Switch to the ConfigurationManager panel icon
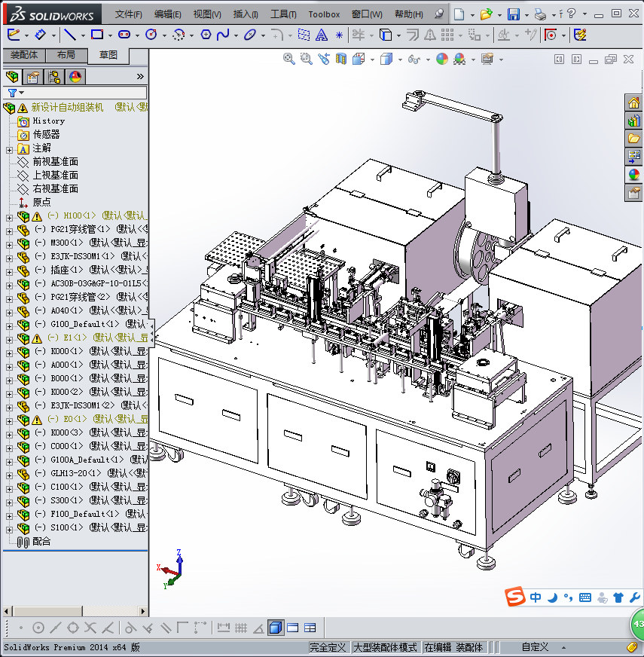 (54, 77)
